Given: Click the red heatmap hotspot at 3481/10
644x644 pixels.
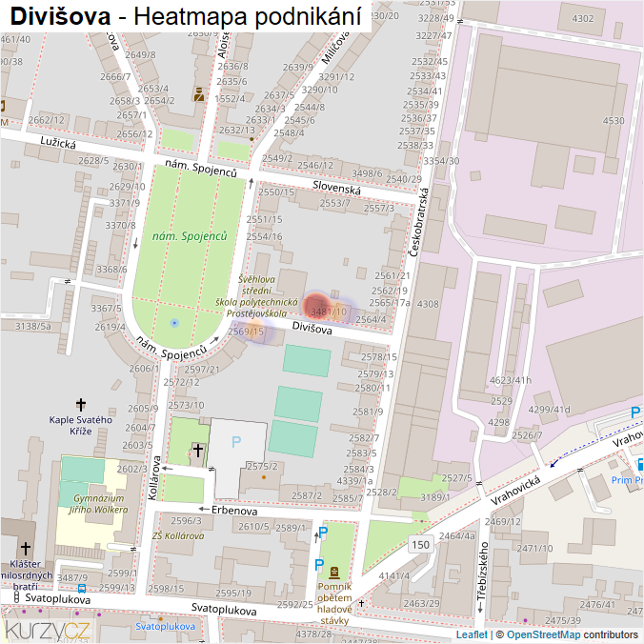Looking at the screenshot, I should pyautogui.click(x=315, y=306).
